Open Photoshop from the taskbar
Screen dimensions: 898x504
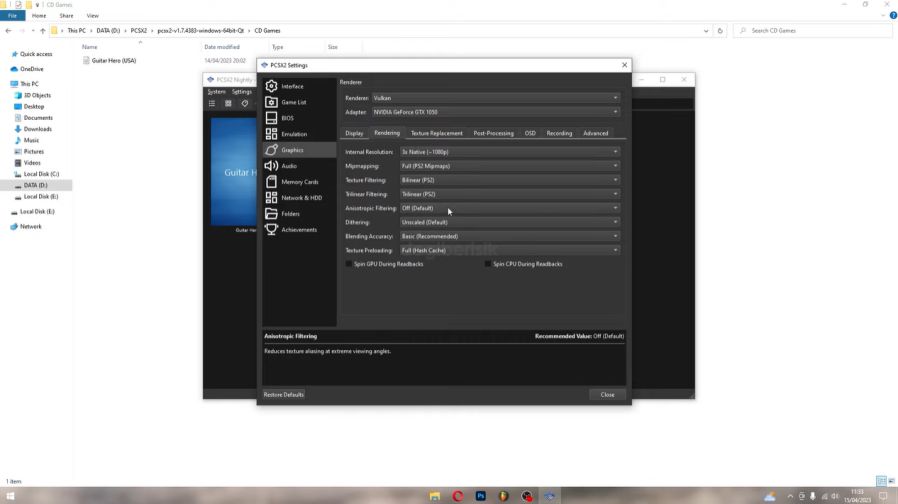point(480,496)
